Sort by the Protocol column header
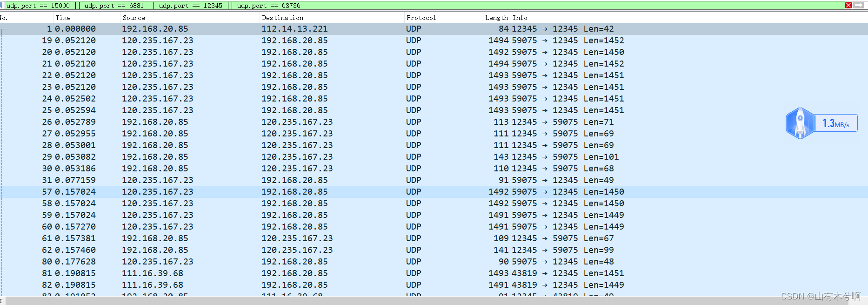868x305 pixels. click(x=443, y=18)
